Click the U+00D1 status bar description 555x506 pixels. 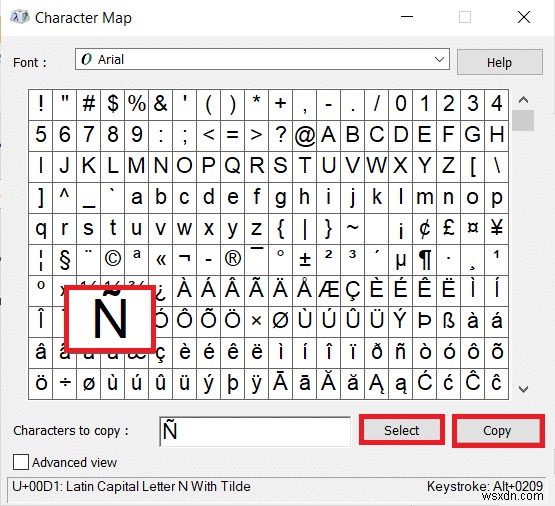pyautogui.click(x=131, y=486)
